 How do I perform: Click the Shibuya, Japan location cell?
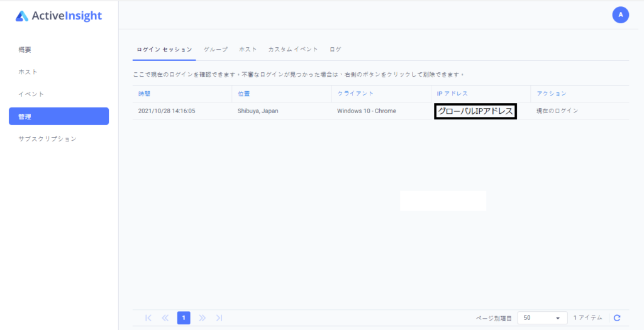258,111
